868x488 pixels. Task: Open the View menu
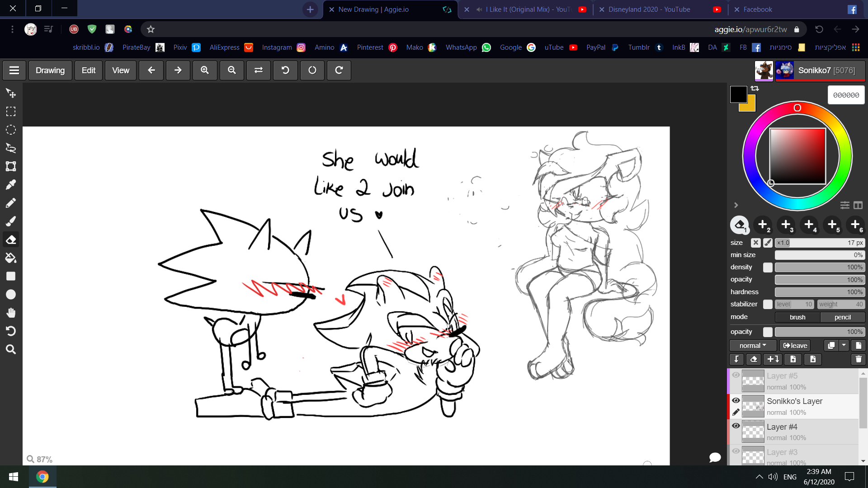pyautogui.click(x=121, y=70)
